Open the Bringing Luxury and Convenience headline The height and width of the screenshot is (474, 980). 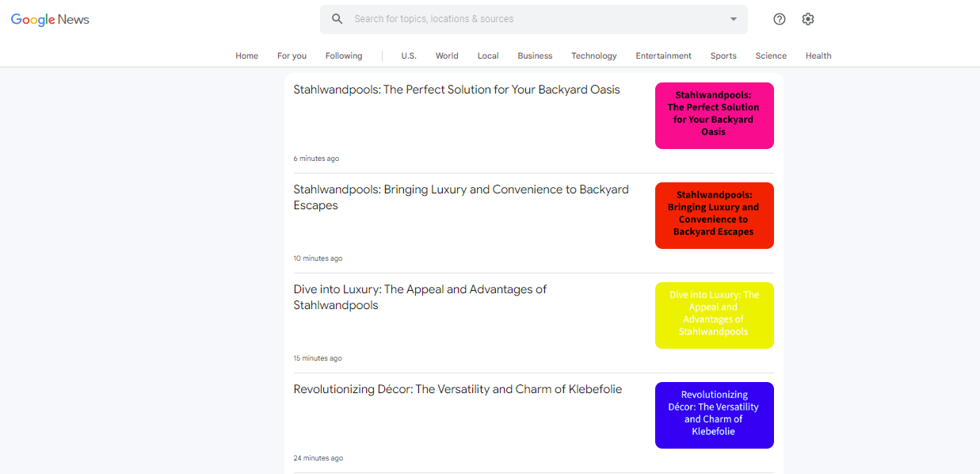pyautogui.click(x=460, y=197)
